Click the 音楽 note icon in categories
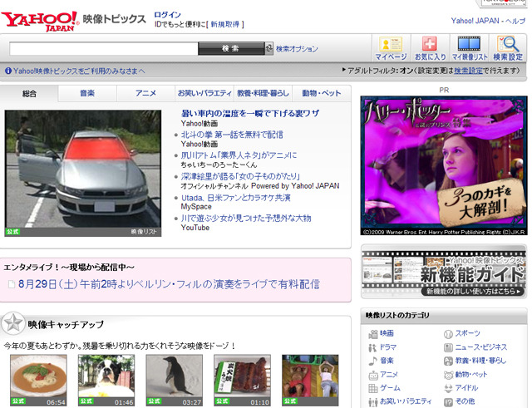Viewport: 532px width, 408px height. (372, 361)
